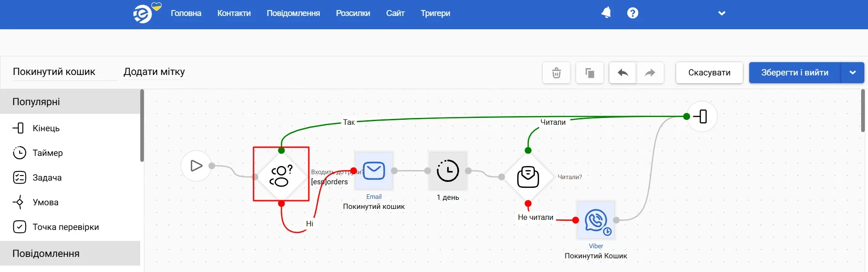Image resolution: width=868 pixels, height=272 pixels.
Task: Redo the last action
Action: [x=650, y=73]
